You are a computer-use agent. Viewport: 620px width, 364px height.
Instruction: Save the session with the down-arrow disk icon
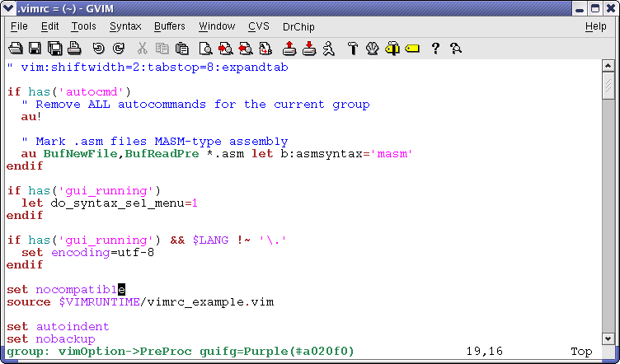click(x=309, y=49)
